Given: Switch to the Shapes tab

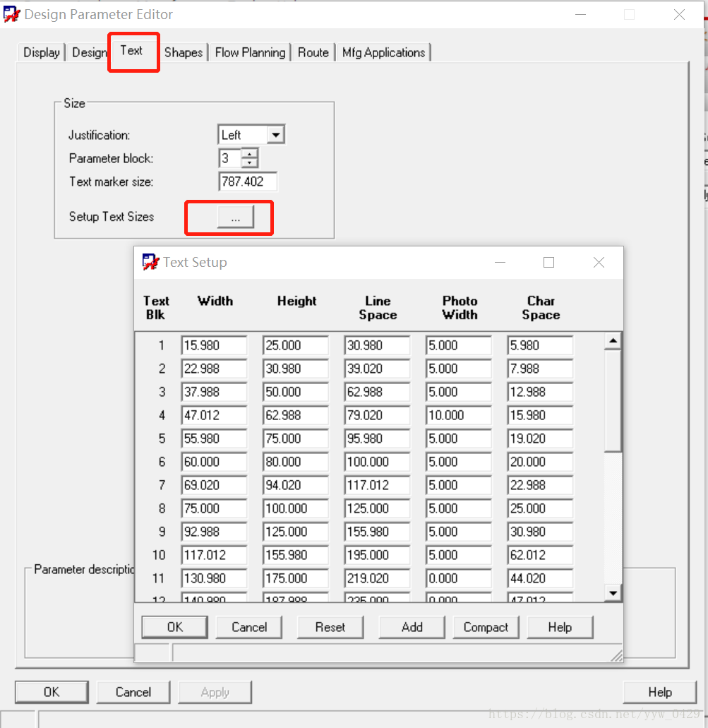Looking at the screenshot, I should tap(184, 52).
